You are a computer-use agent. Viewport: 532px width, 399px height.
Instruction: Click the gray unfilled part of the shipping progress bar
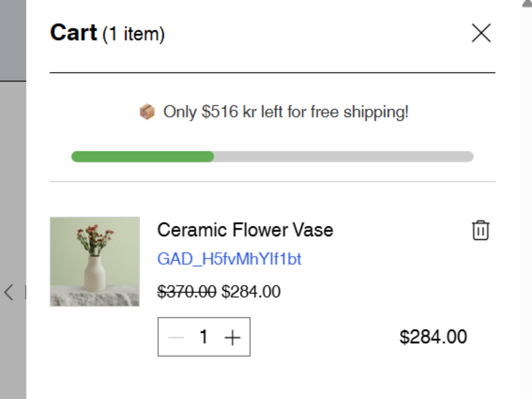click(x=343, y=156)
